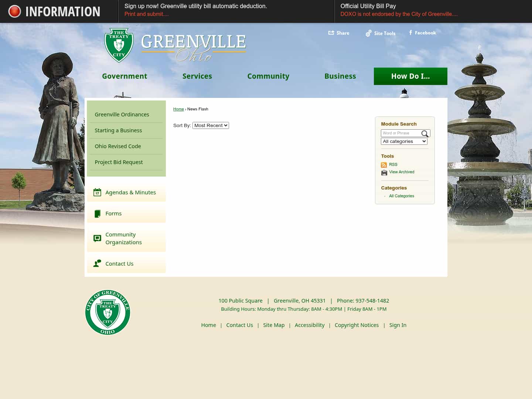Click the Share icon in the header
The width and height of the screenshot is (532, 399).
[331, 33]
